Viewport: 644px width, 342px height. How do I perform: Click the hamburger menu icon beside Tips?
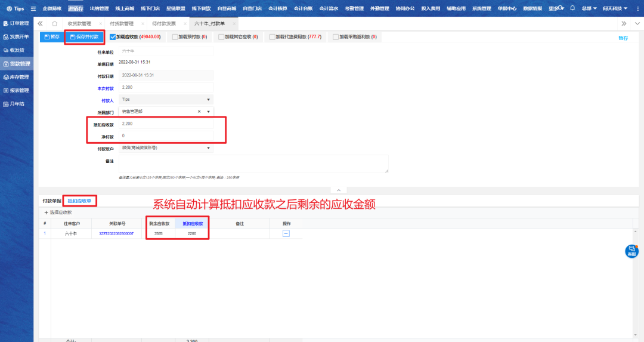(x=33, y=8)
